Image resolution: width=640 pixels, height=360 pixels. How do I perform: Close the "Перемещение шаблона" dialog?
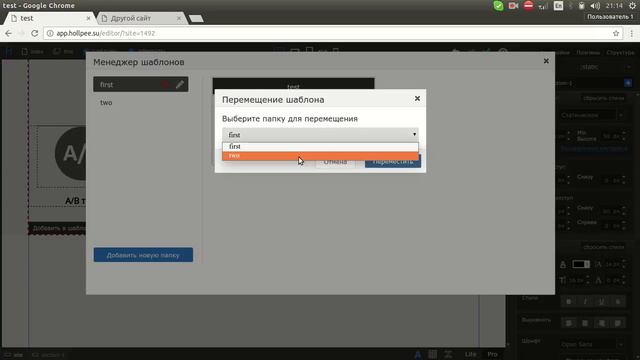pyautogui.click(x=417, y=98)
